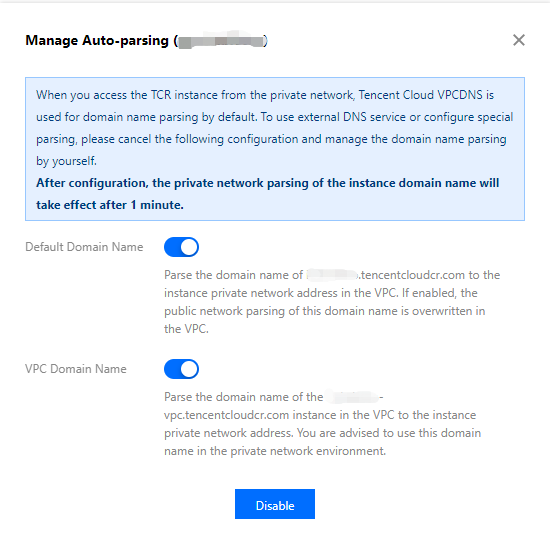Click 'the VPC.' ending the default domain description
The image size is (550, 543).
186,329
